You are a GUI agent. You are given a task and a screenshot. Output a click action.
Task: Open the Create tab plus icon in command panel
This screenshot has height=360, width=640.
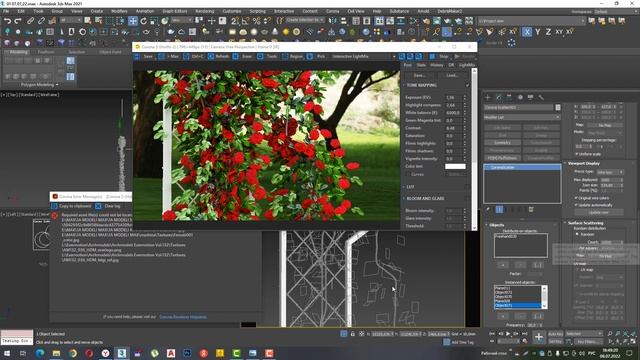[x=488, y=97]
